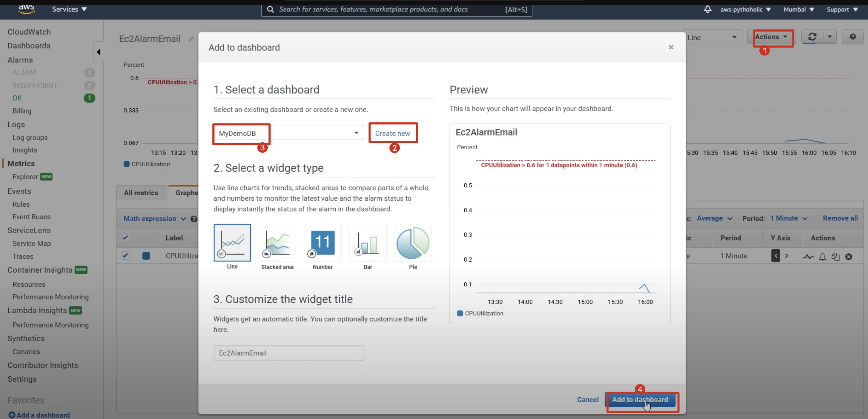Click the CPUUtilization row blue color swatch
868x419 pixels.
coord(146,256)
